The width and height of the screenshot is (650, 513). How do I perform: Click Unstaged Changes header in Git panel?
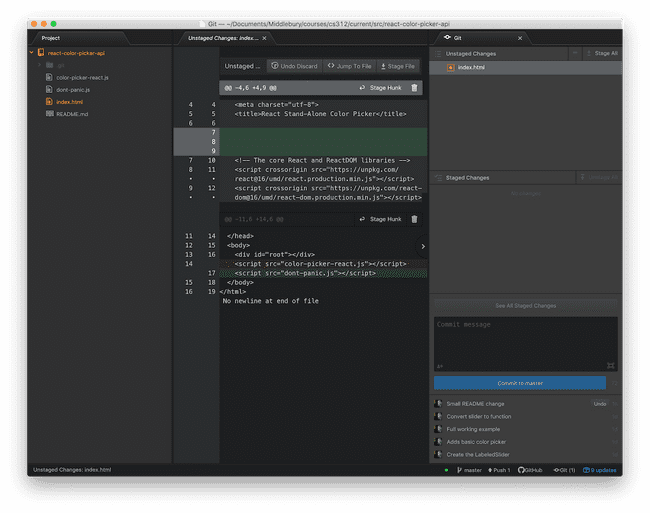(471, 54)
